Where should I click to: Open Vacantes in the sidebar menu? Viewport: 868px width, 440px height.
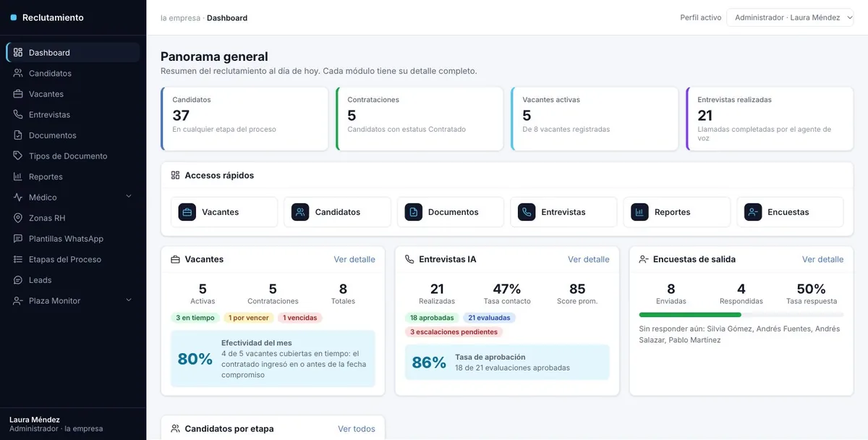click(x=72, y=94)
